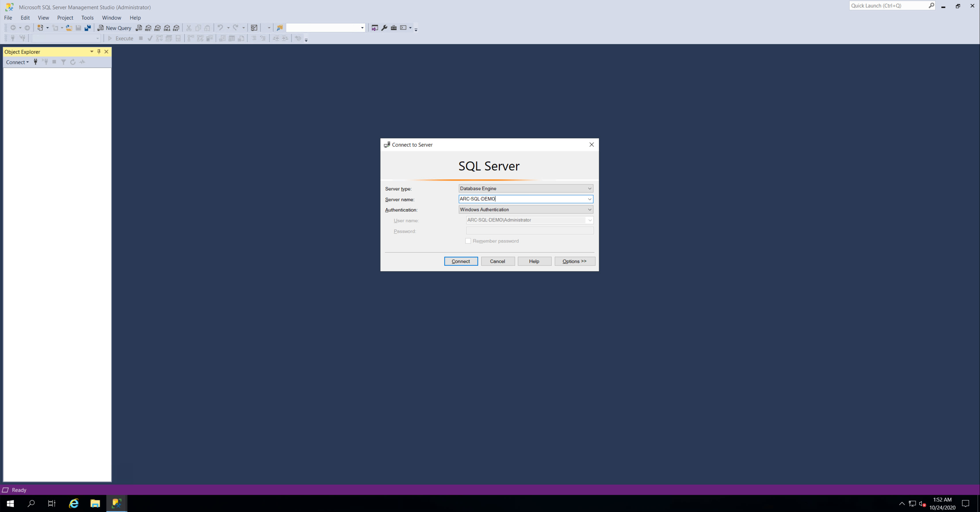The image size is (980, 512).
Task: Click the New Project icon in toolbar
Action: coord(40,28)
